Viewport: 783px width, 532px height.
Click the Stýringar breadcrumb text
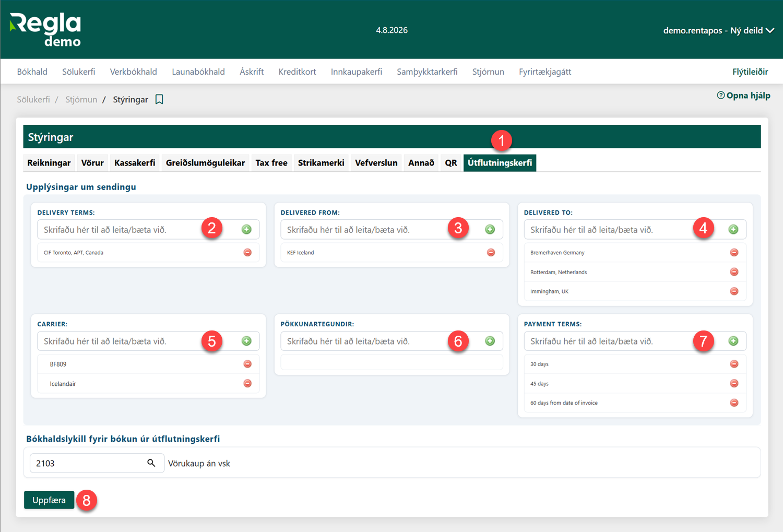click(130, 100)
